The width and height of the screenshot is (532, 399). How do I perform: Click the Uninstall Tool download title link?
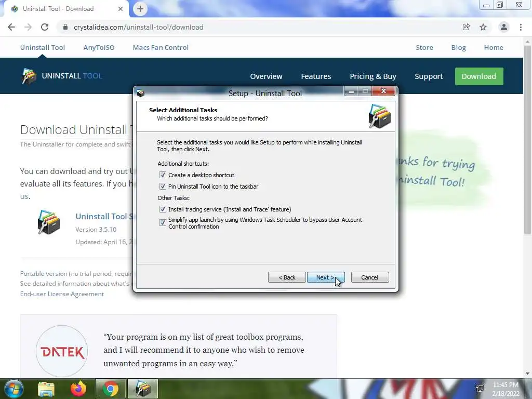coord(104,217)
